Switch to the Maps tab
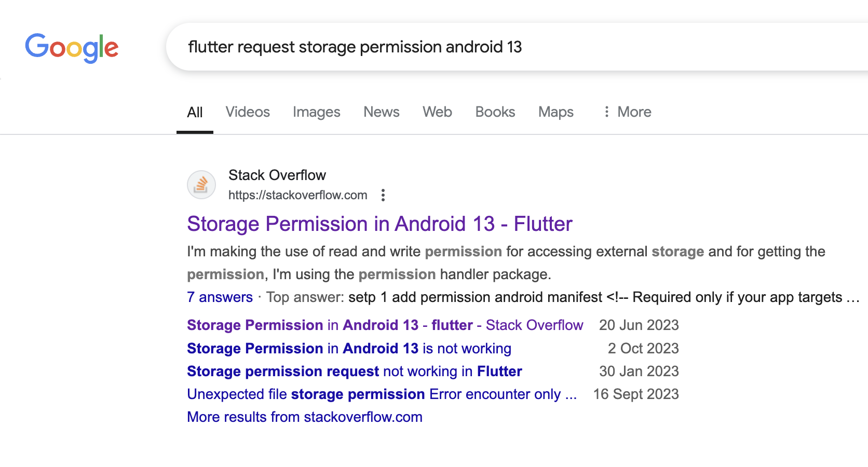The height and width of the screenshot is (467, 868). tap(556, 112)
